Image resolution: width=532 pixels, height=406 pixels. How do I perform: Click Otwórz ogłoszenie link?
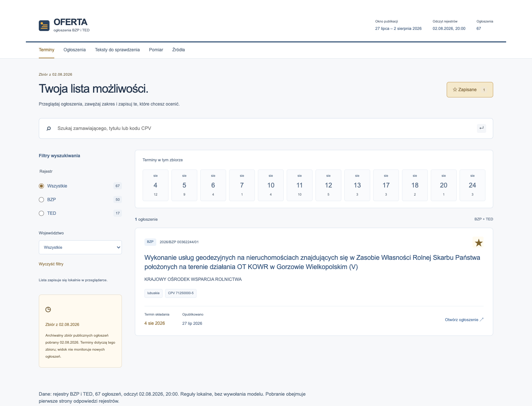tap(464, 320)
